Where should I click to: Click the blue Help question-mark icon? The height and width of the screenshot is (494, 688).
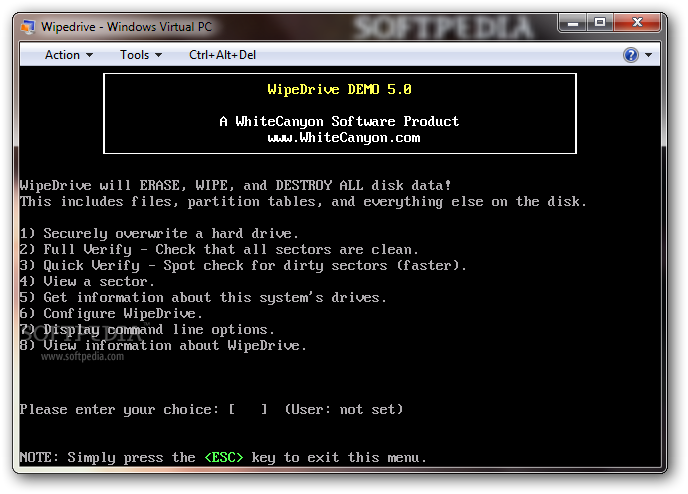(x=631, y=55)
